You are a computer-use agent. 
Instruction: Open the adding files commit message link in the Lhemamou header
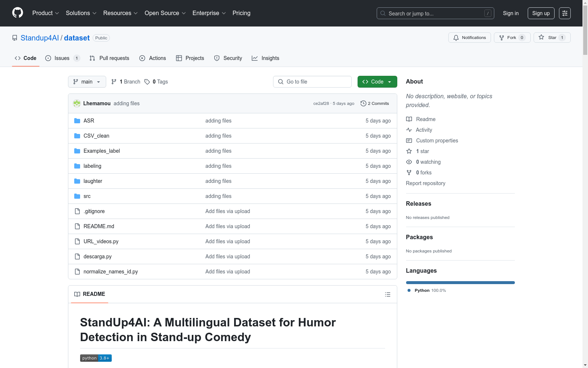point(126,103)
